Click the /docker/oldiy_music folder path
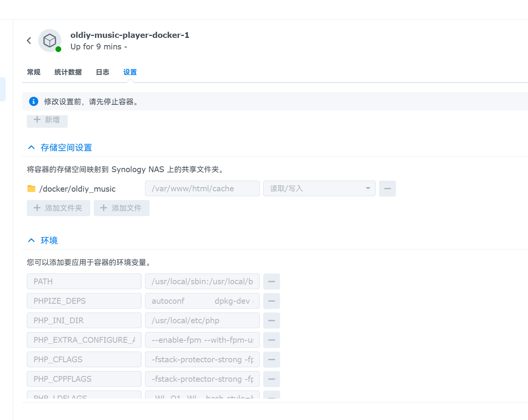 [x=77, y=189]
